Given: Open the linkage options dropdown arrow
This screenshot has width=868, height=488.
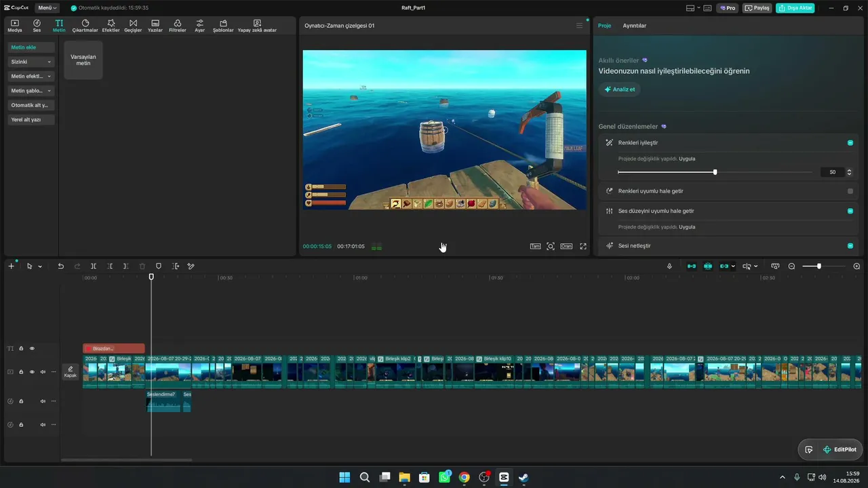Looking at the screenshot, I should (x=733, y=266).
